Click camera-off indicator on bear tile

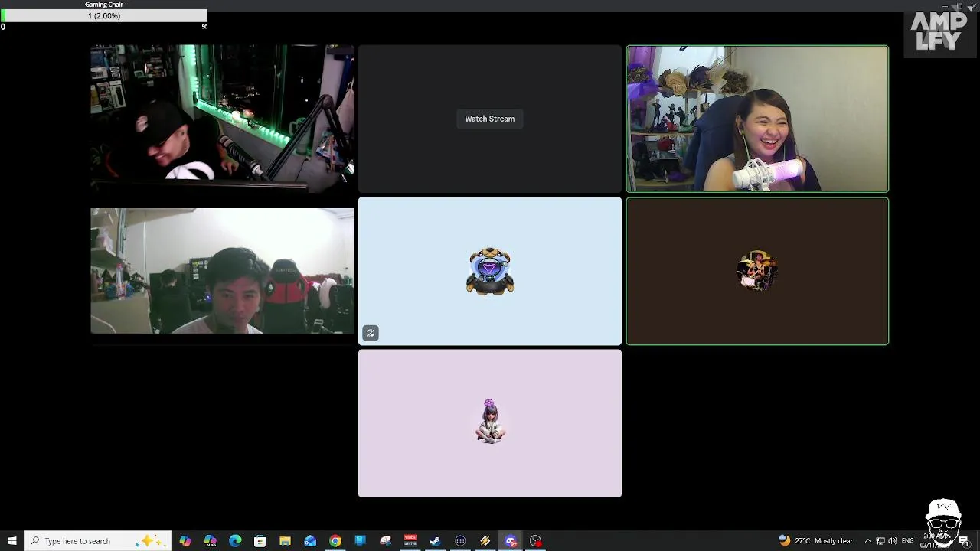[371, 333]
